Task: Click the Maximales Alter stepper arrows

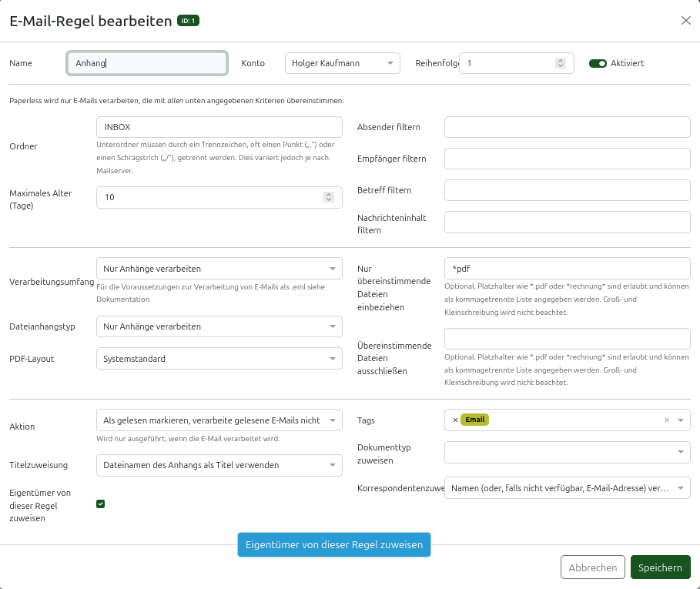Action: point(329,197)
